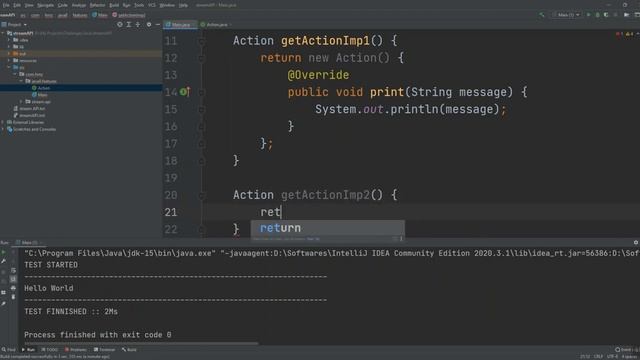
Task: Expand the orange out folder
Action: pos(9,53)
